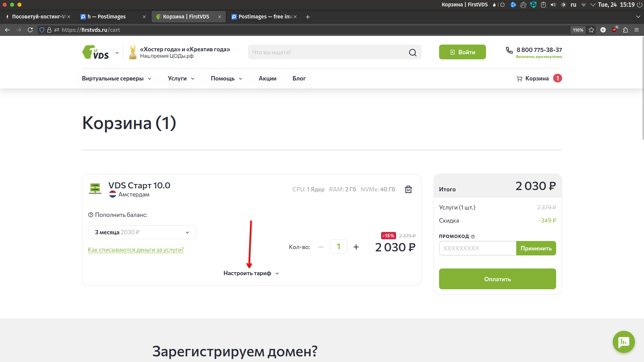The height and width of the screenshot is (362, 644).
Task: Open a new browser tab
Action: tap(308, 17)
